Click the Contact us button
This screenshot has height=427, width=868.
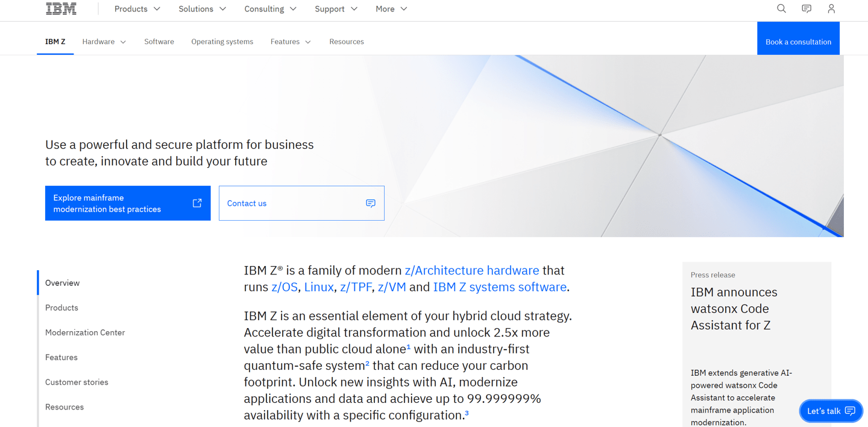coord(301,203)
